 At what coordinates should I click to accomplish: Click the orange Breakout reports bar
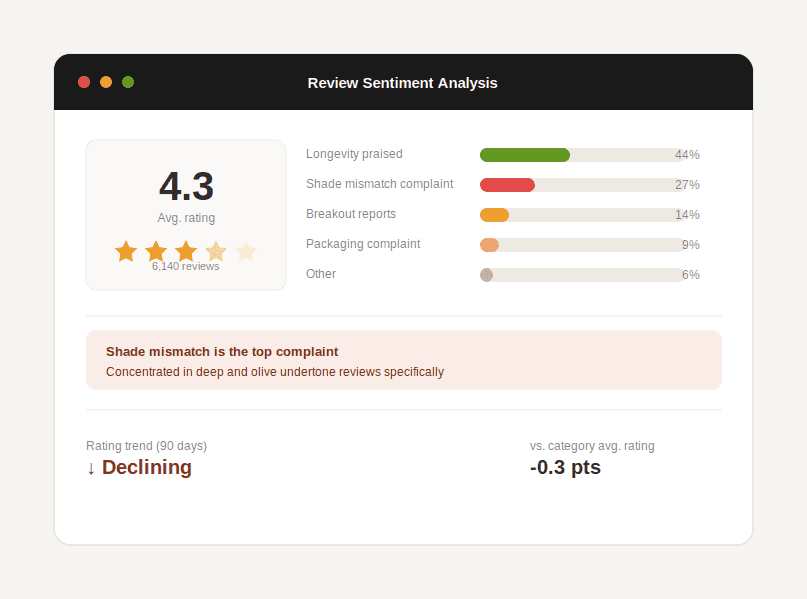[x=495, y=215]
